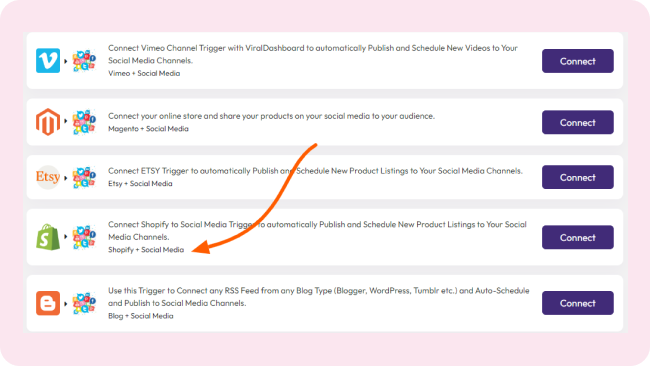Click the Shopify bag icon
The height and width of the screenshot is (366, 650).
pos(48,237)
